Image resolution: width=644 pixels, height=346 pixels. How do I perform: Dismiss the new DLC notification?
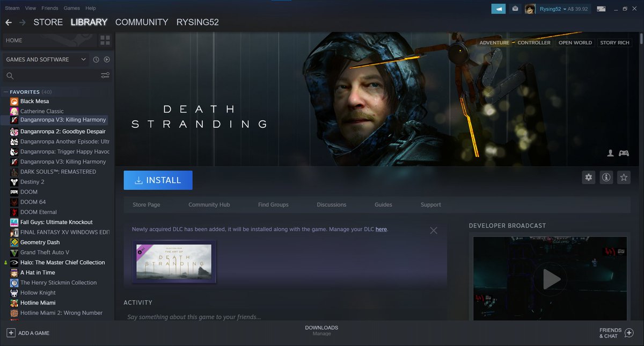(434, 230)
